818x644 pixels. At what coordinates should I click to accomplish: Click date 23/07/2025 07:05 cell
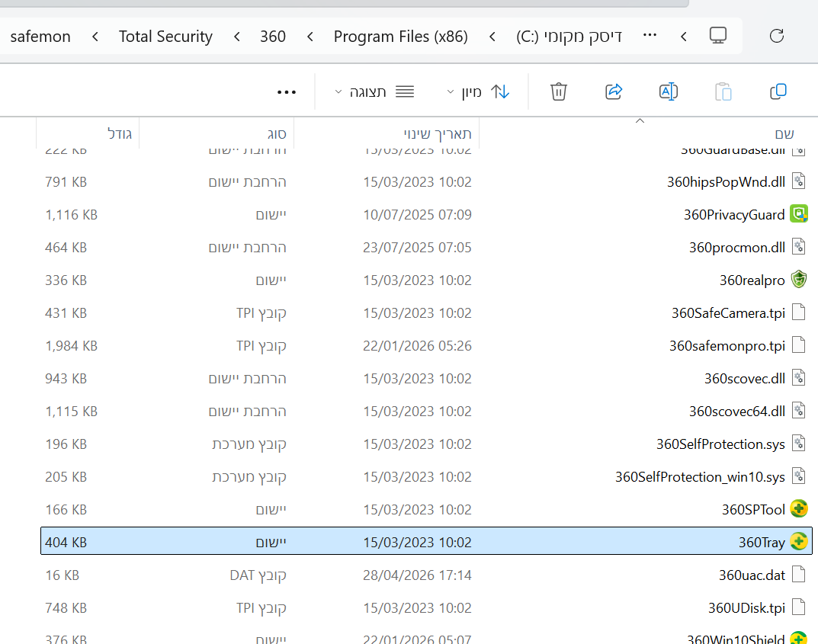417,247
